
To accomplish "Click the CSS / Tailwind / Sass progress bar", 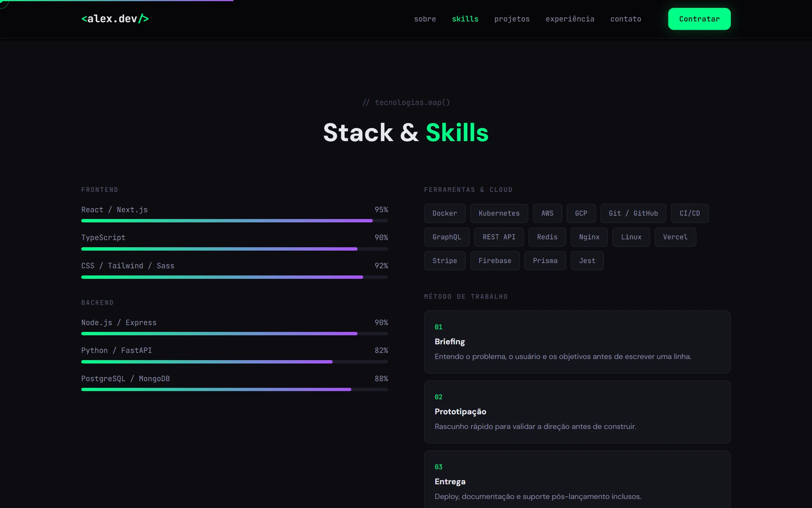I will 235,277.
